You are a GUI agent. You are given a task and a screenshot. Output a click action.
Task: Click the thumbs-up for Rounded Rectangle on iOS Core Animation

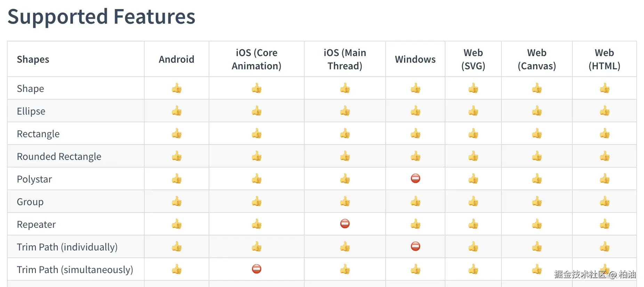tap(257, 156)
